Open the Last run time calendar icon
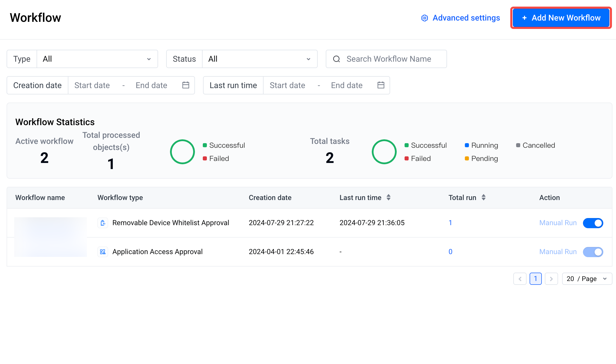Screen dimensions: 616x364 [x=381, y=85]
